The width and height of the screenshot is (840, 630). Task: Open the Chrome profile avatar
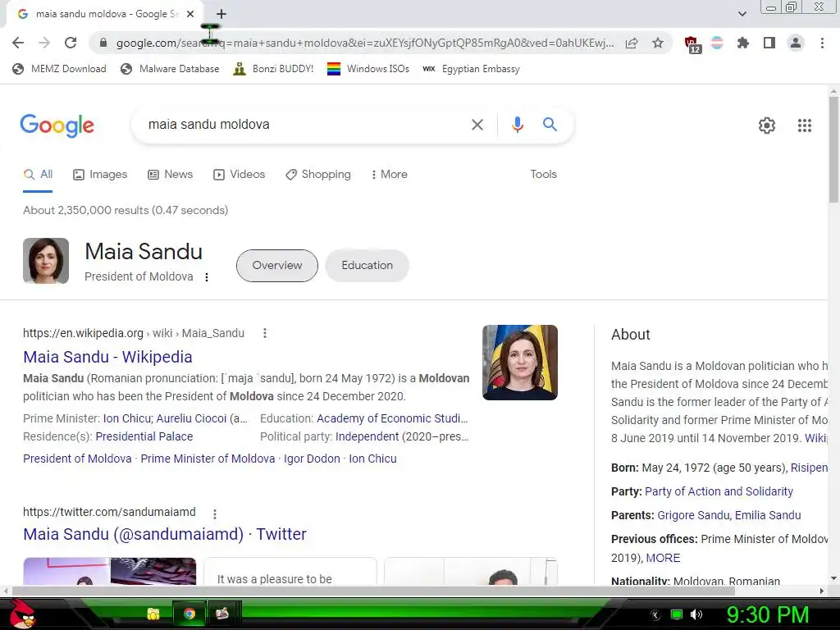pyautogui.click(x=796, y=43)
